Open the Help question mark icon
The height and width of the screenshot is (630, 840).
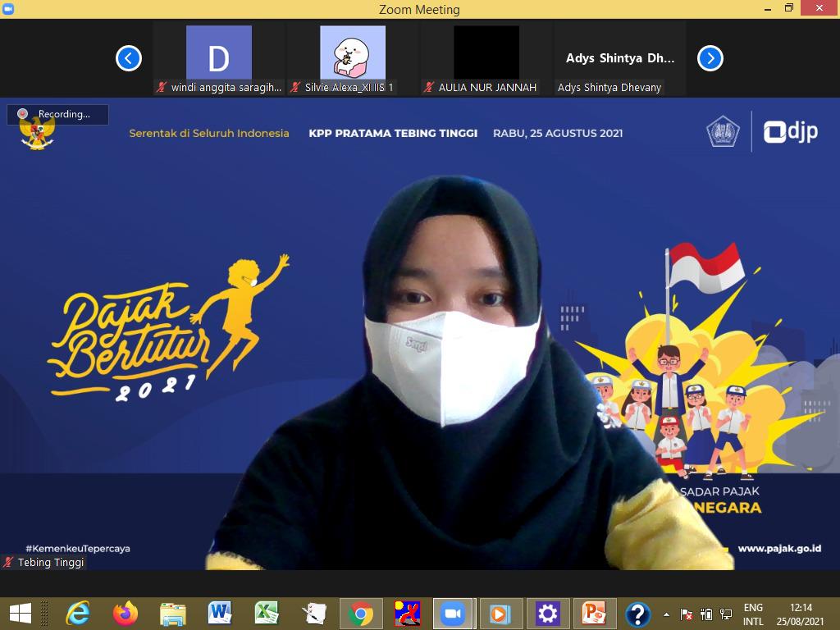637,613
